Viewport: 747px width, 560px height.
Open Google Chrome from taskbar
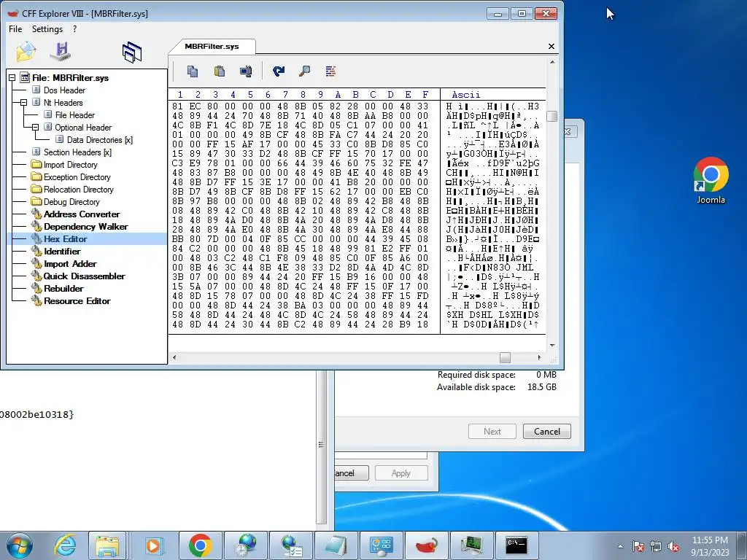tap(200, 545)
